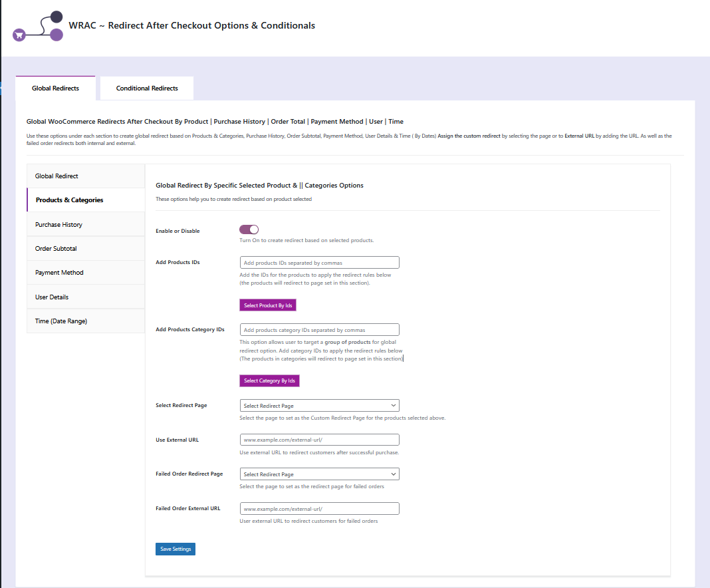Click the WRAC plugin logo icon
This screenshot has height=588, width=710.
click(38, 26)
